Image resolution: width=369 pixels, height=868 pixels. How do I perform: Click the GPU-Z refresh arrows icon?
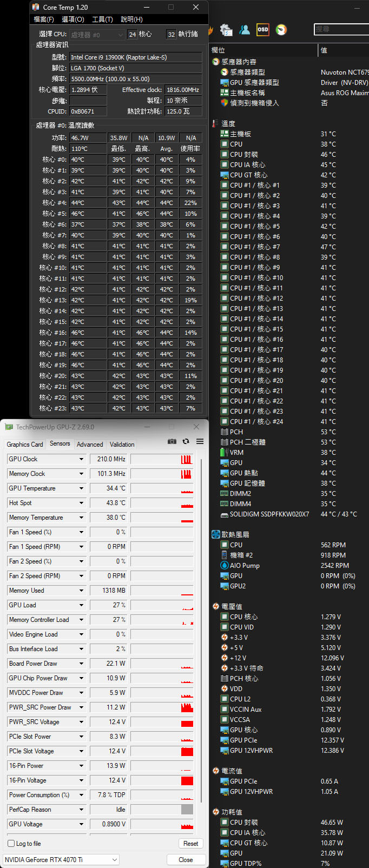[186, 441]
